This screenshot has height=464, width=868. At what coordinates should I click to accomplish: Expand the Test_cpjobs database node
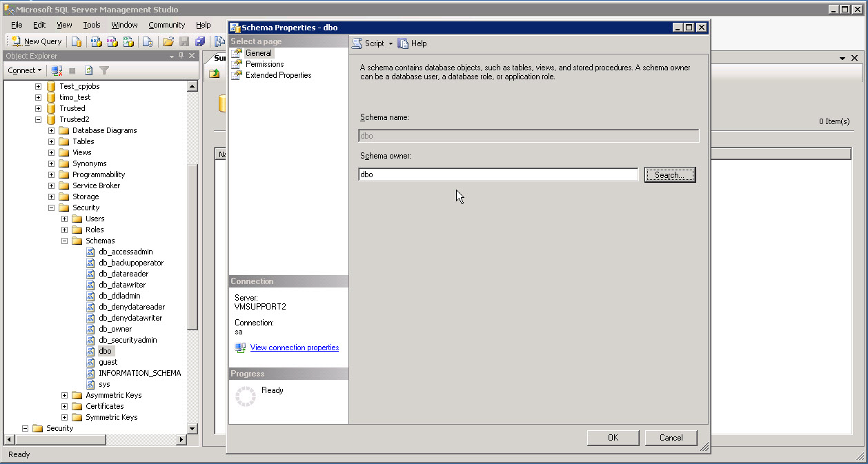[39, 86]
